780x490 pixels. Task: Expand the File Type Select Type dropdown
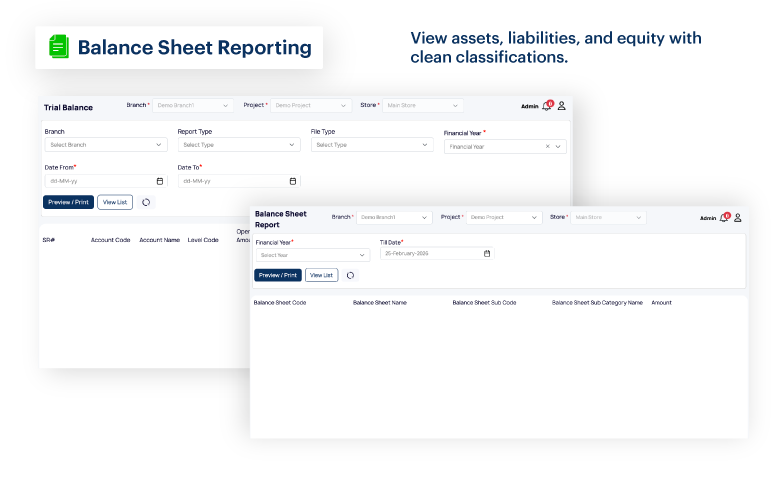click(x=372, y=145)
